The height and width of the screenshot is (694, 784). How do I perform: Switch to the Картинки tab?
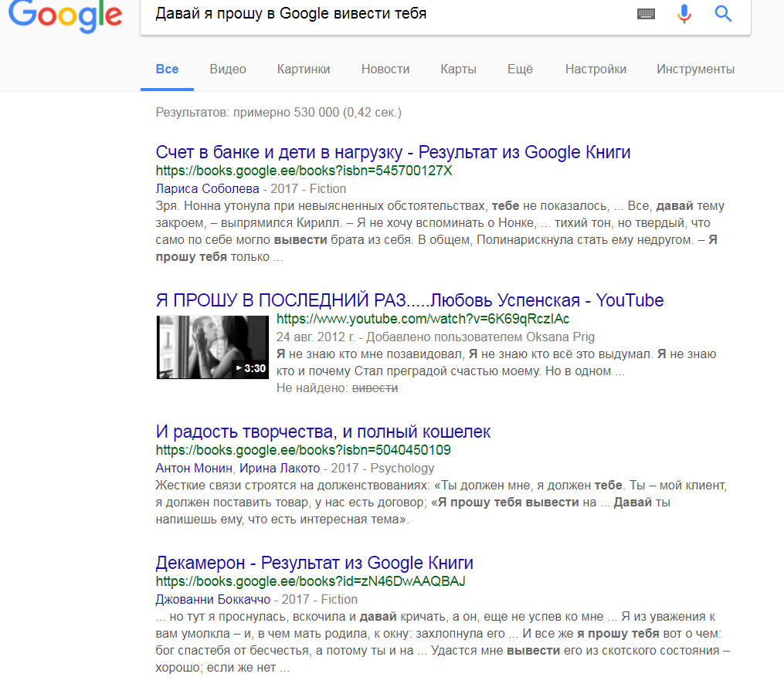[x=304, y=69]
